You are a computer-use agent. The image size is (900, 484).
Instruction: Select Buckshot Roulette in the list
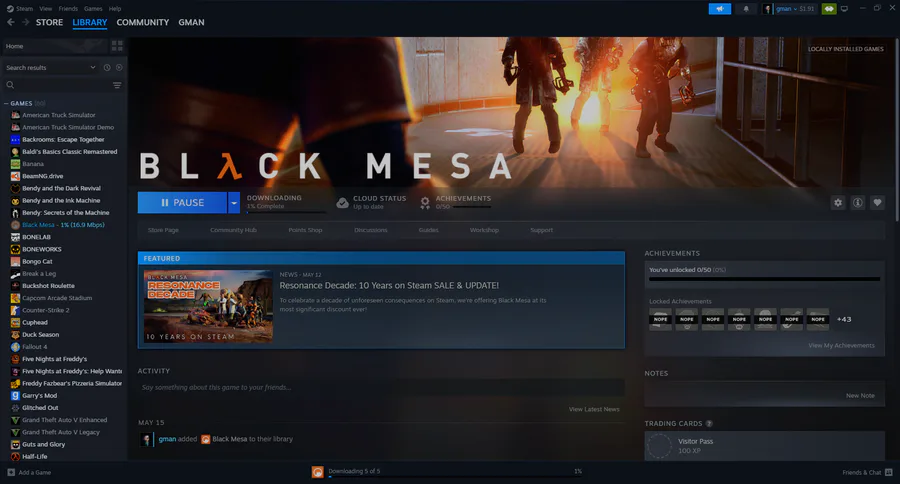[x=48, y=286]
